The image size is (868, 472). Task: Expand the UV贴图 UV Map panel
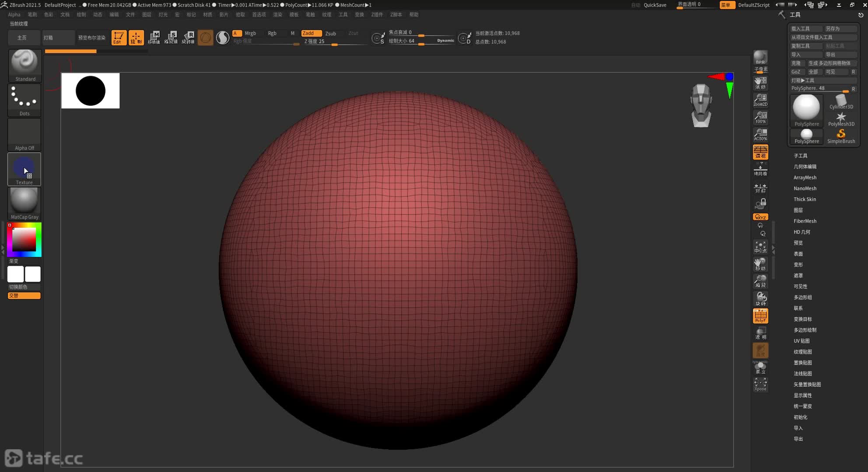coord(801,340)
